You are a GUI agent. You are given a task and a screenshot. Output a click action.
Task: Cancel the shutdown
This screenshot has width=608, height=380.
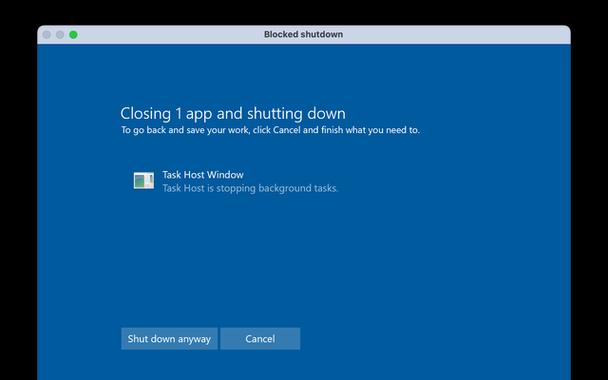click(x=260, y=339)
